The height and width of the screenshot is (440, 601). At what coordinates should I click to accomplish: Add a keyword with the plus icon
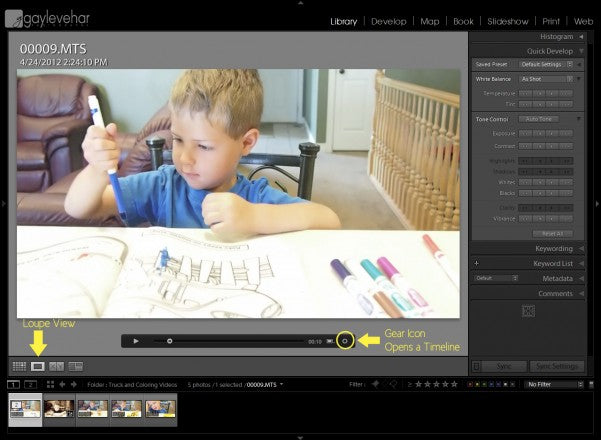477,263
